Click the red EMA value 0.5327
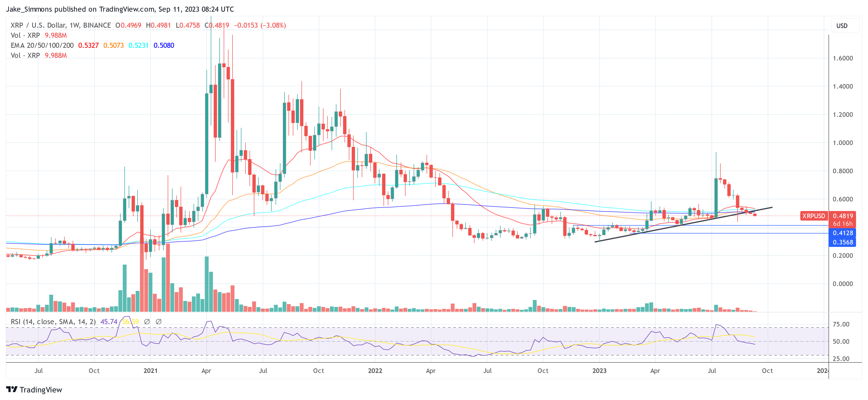 pyautogui.click(x=88, y=45)
